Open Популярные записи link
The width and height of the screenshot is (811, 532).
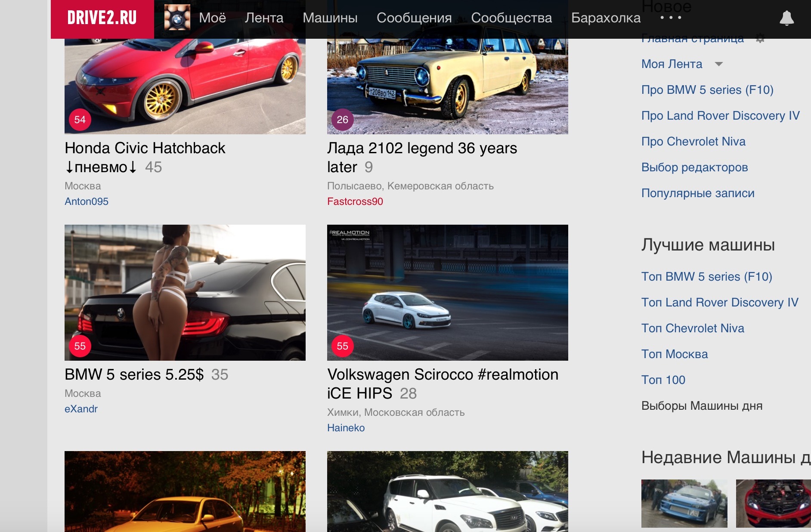pos(698,193)
